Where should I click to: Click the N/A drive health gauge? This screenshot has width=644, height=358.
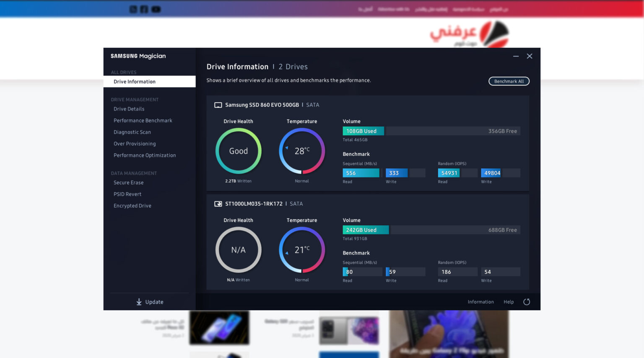coord(239,250)
